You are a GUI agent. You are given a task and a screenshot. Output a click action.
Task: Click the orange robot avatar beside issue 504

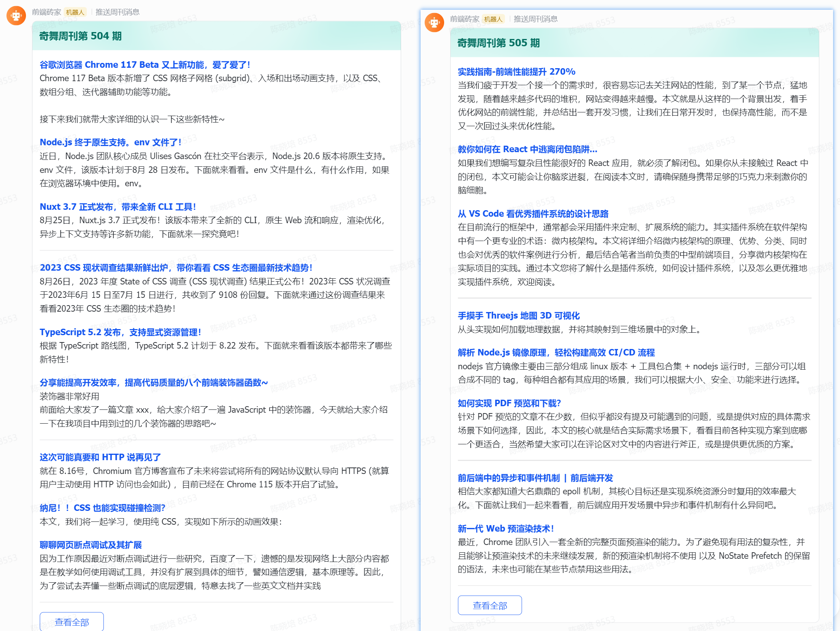pos(16,15)
